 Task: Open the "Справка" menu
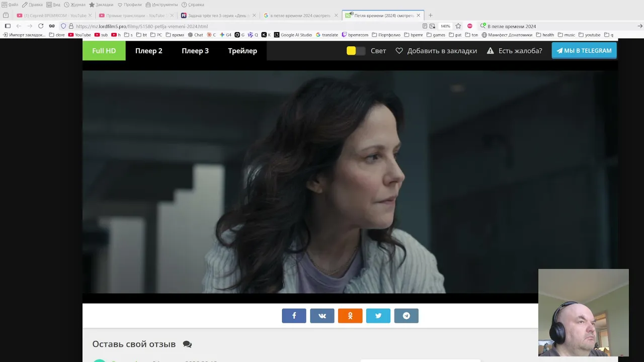pos(193,5)
